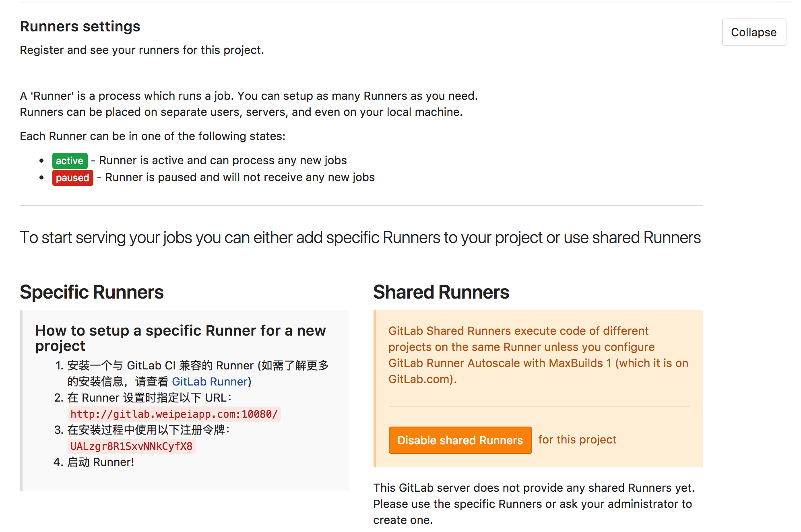Click the Specific Runners heading

[92, 292]
